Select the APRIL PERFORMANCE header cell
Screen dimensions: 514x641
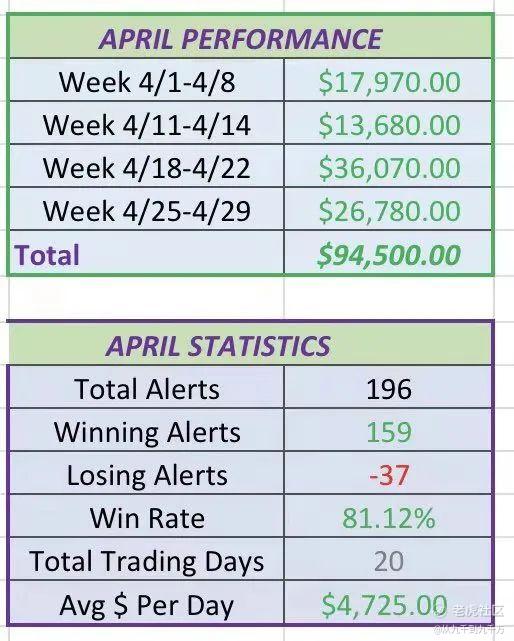click(250, 38)
